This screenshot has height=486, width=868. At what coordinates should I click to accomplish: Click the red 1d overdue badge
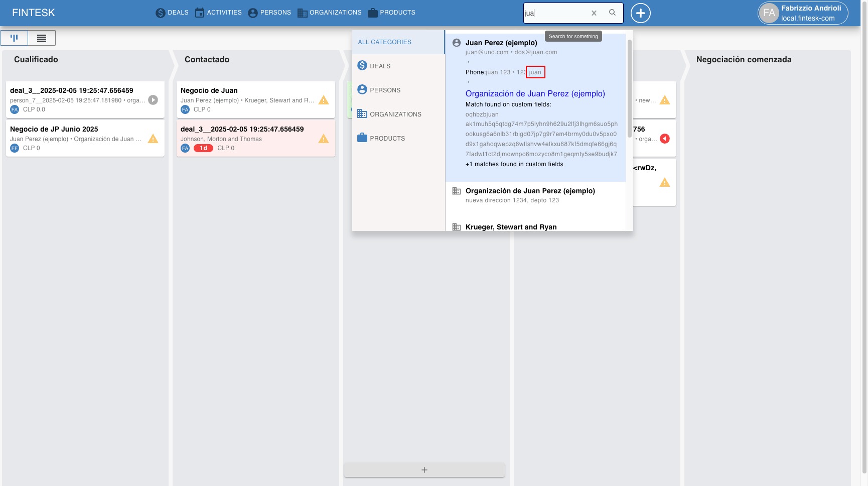click(203, 148)
